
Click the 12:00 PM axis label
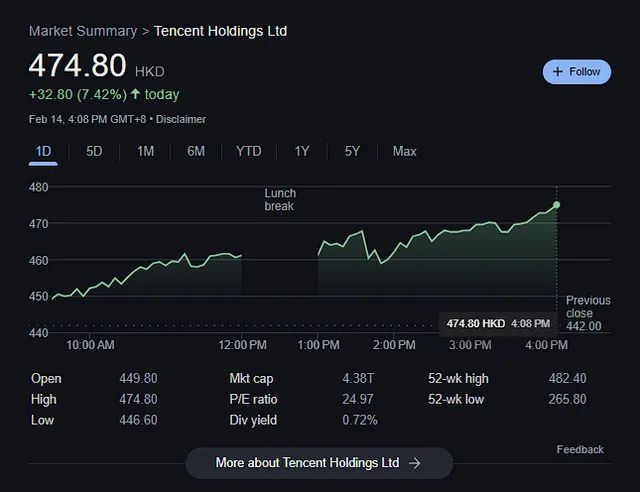pyautogui.click(x=242, y=345)
